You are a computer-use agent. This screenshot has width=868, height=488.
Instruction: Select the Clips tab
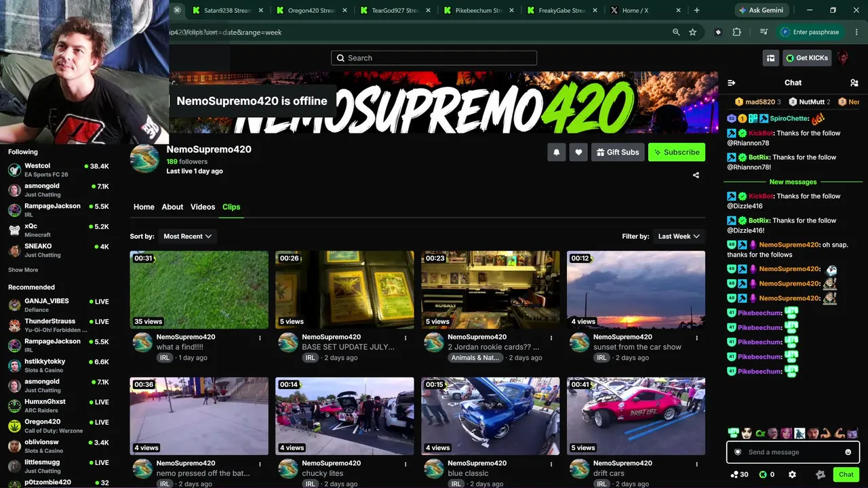(x=231, y=207)
